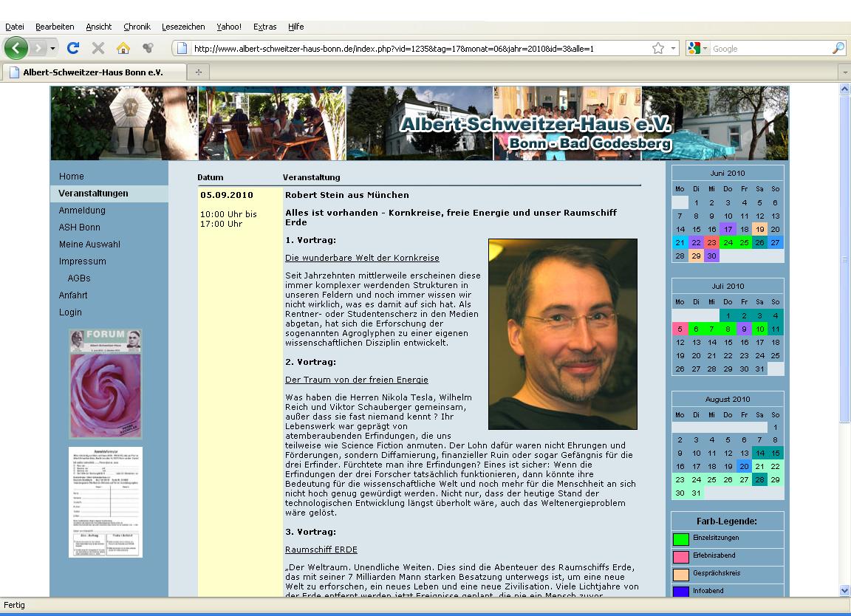Click the green Einzelsitzungen legend color box
This screenshot has height=616, width=851.
(x=680, y=539)
